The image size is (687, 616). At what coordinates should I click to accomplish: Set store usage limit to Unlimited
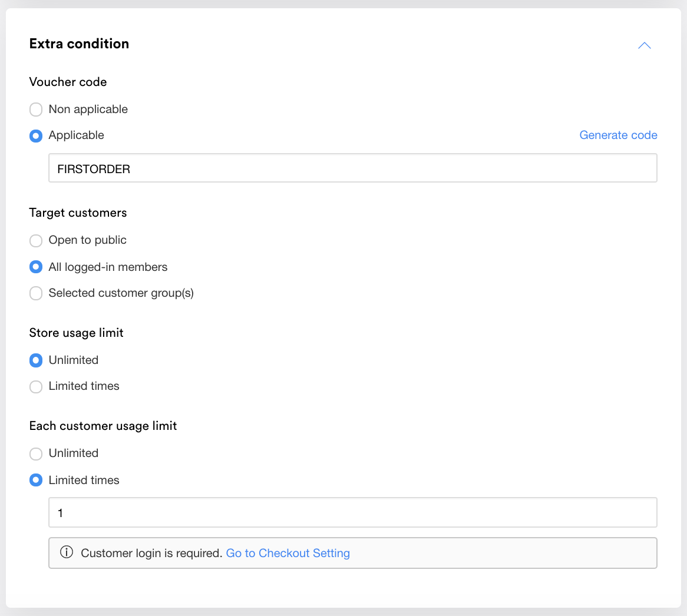36,360
